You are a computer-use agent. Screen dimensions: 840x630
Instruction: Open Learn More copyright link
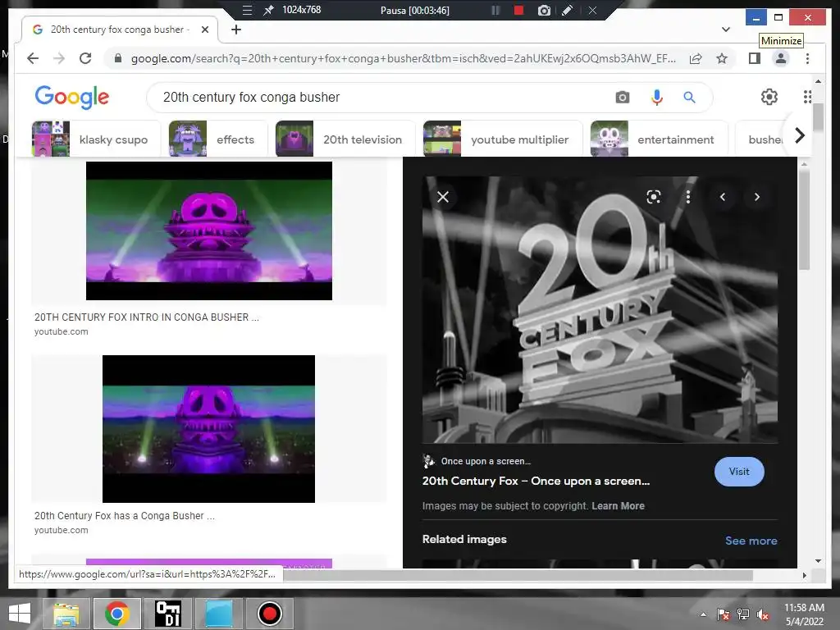click(x=618, y=505)
